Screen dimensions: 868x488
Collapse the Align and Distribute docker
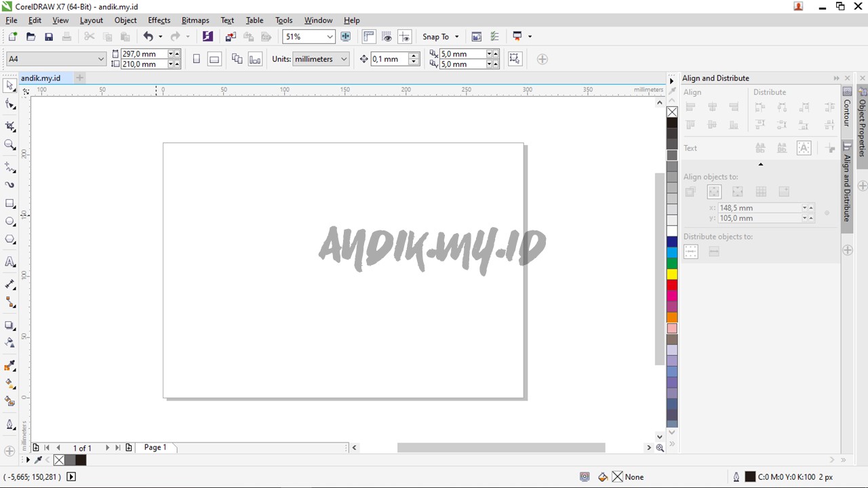pyautogui.click(x=836, y=78)
